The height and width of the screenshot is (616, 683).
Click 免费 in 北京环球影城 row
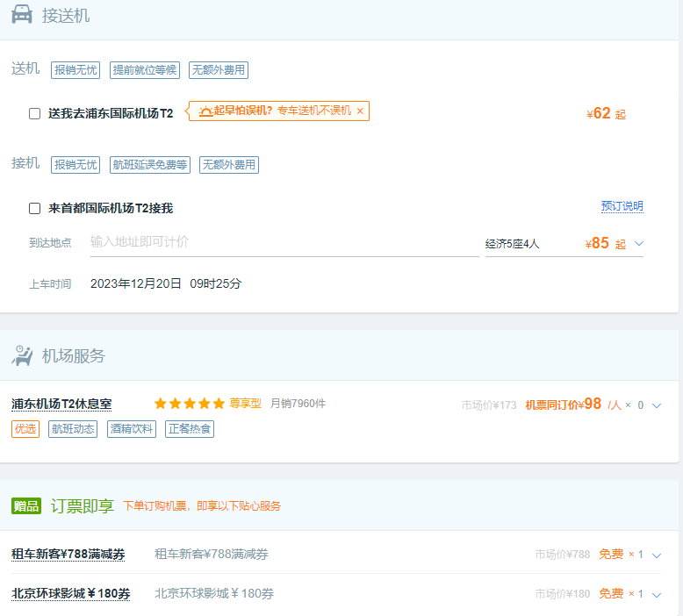pos(611,593)
